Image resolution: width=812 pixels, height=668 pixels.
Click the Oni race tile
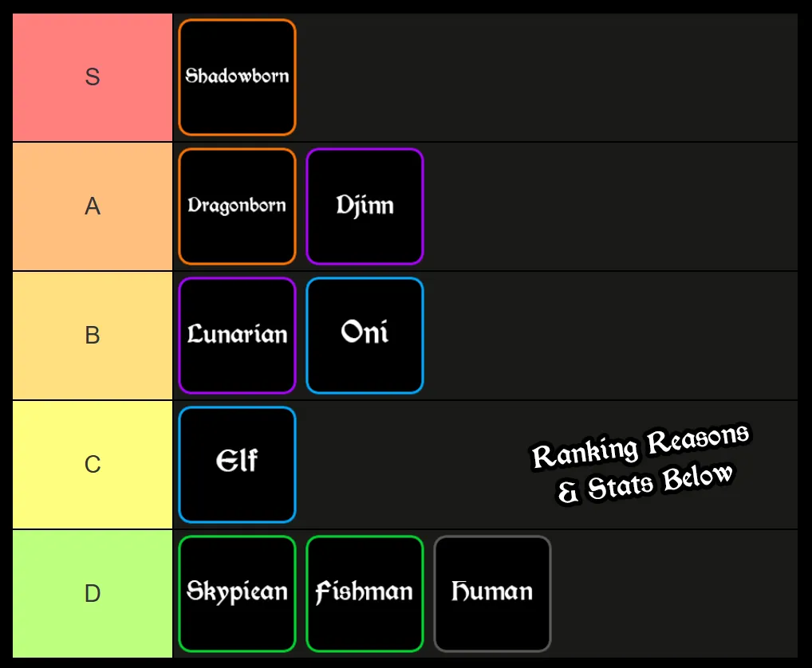point(365,336)
